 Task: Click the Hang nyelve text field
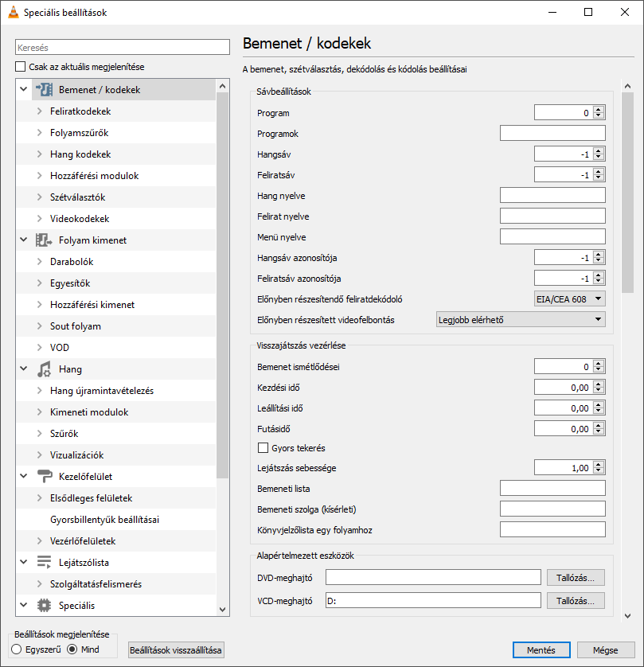click(552, 195)
